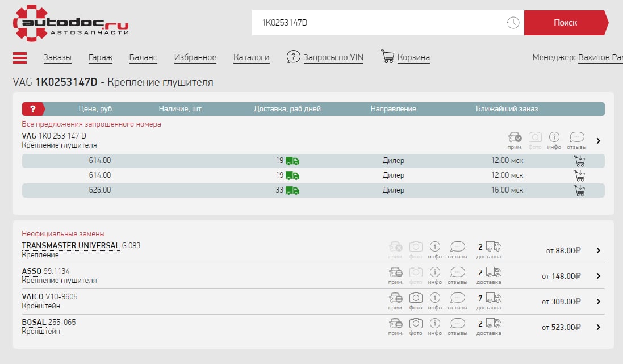The height and width of the screenshot is (364, 623).
Task: Open the Баланс menu item
Action: point(143,57)
